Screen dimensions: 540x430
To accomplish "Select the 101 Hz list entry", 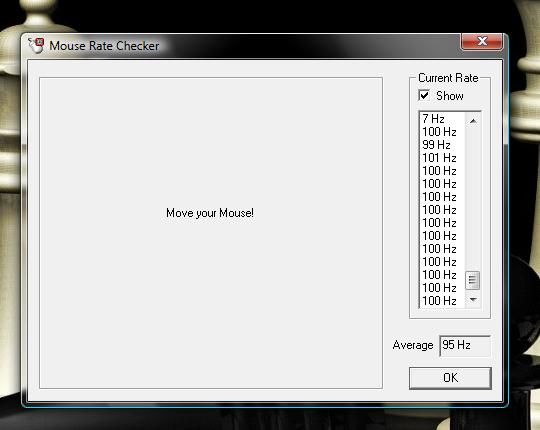I will coord(443,158).
